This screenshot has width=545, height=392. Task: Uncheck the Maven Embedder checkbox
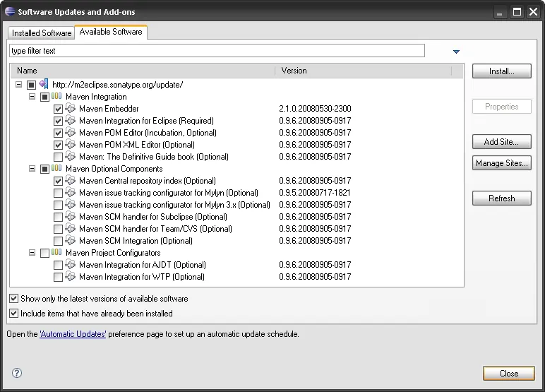[58, 109]
